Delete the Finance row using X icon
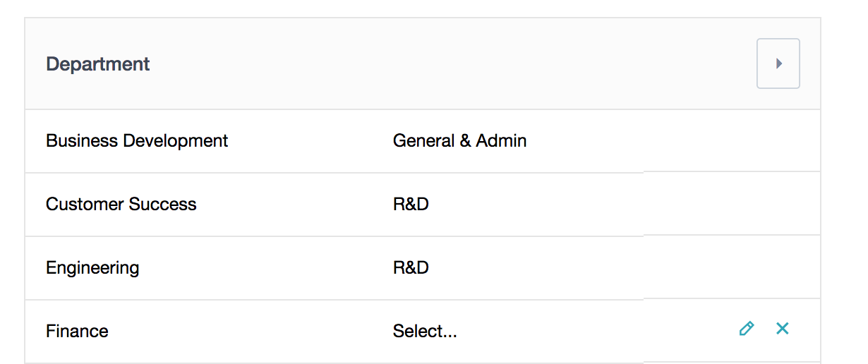Image resolution: width=868 pixels, height=364 pixels. pyautogui.click(x=782, y=328)
